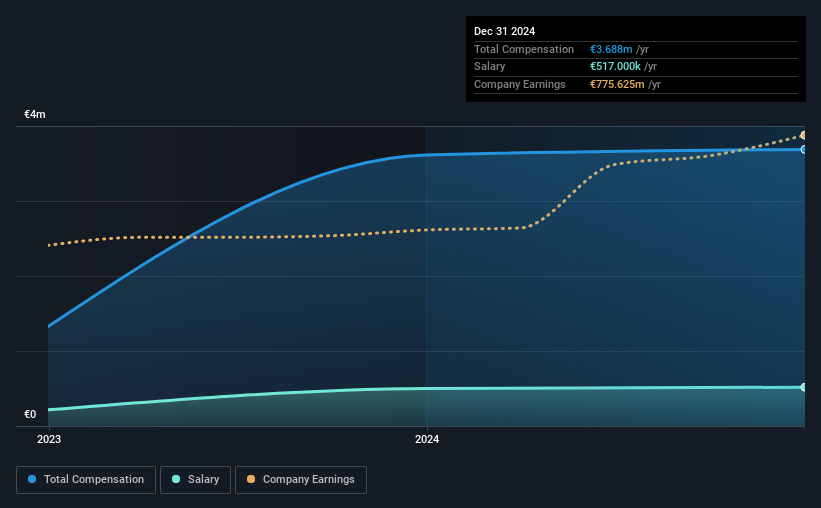Screen dimensions: 821x508
Task: Click the €4m y-axis label
Action: point(35,114)
